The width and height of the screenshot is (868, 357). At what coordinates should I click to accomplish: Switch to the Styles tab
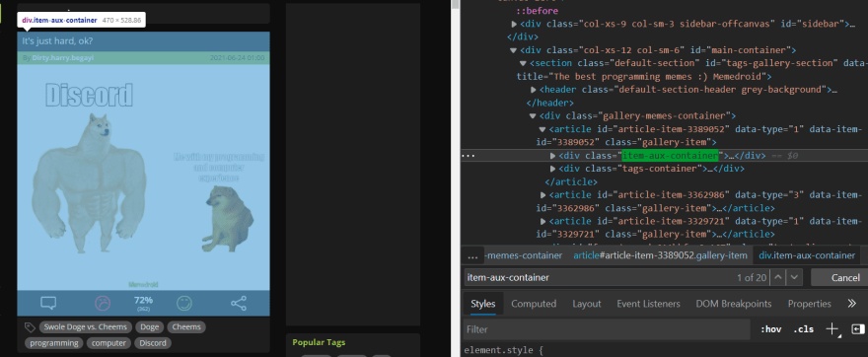click(482, 304)
